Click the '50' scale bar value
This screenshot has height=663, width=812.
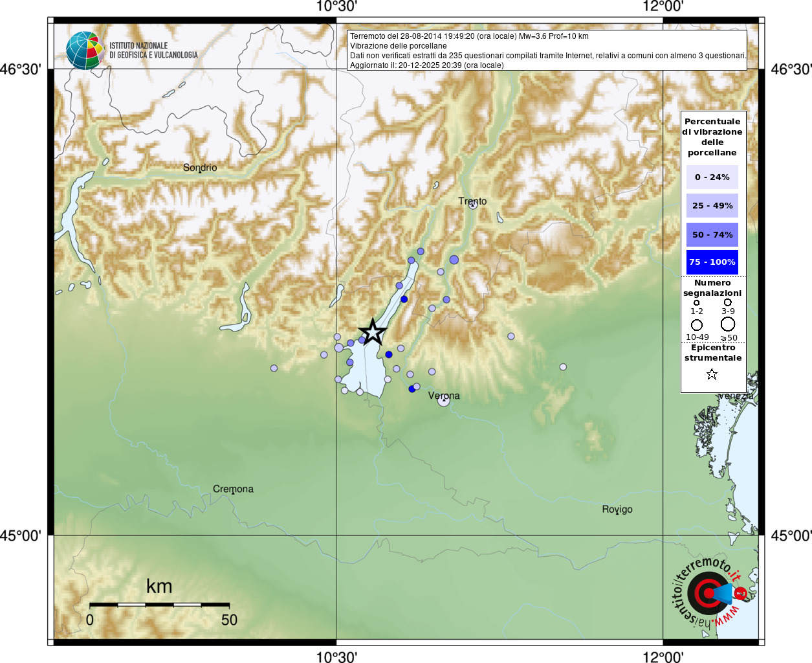point(229,620)
